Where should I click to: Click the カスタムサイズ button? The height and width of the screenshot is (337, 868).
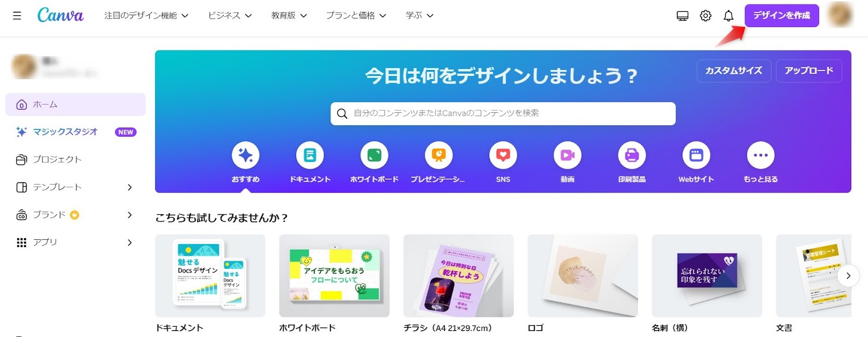click(x=734, y=71)
